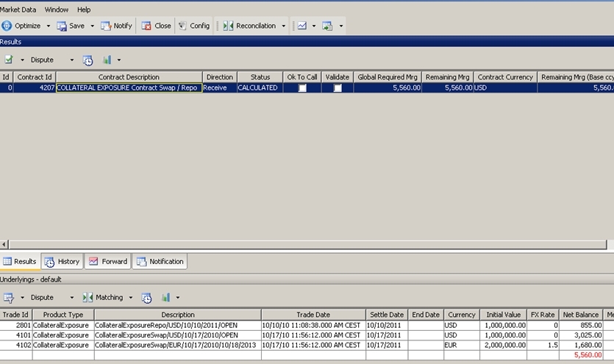
Task: Click the export table toolbar icon
Action: tap(327, 26)
